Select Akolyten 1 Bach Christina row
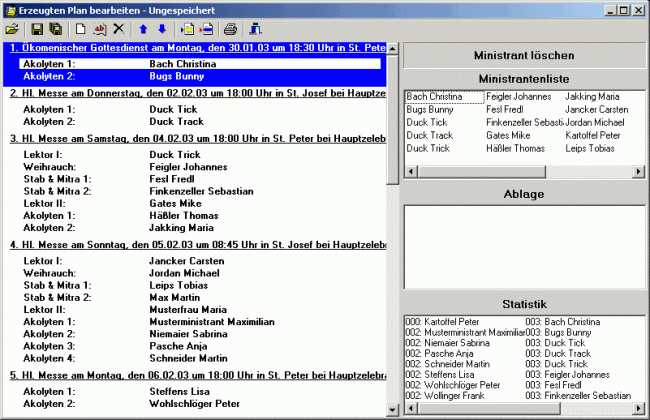 coord(200,63)
